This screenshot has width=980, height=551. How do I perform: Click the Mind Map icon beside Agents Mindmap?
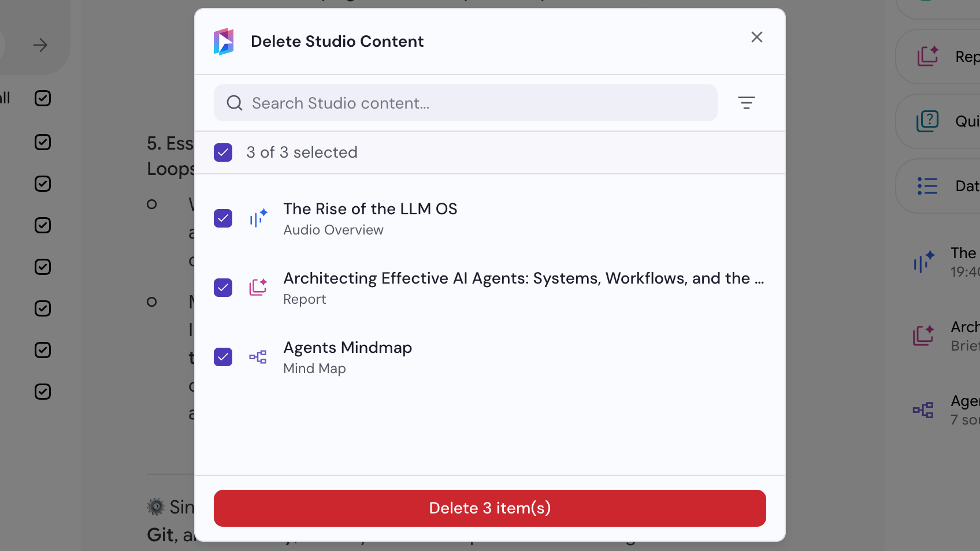258,357
